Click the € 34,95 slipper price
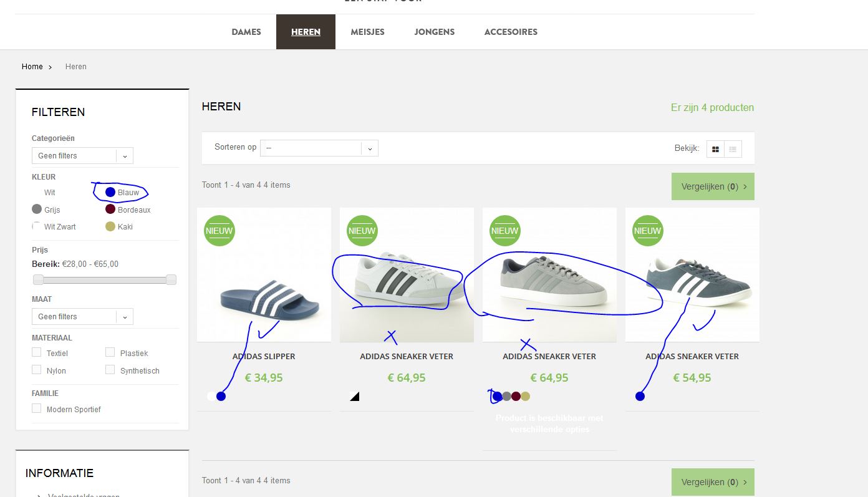 (264, 377)
